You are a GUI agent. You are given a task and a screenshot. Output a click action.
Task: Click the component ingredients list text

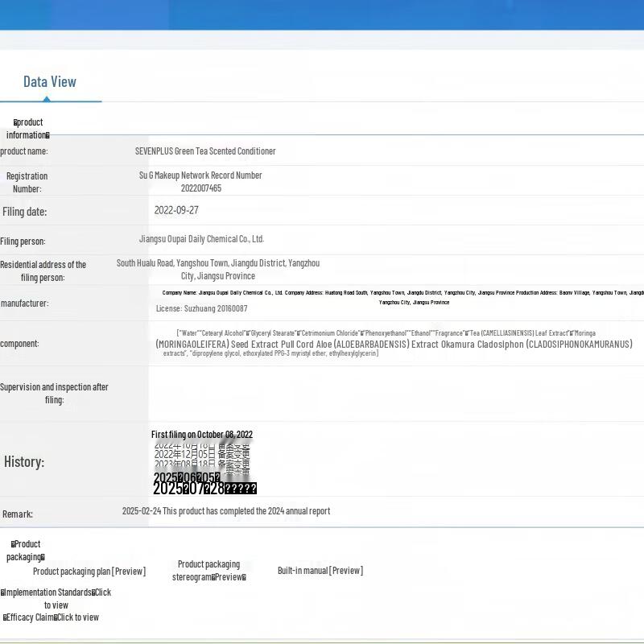click(393, 344)
